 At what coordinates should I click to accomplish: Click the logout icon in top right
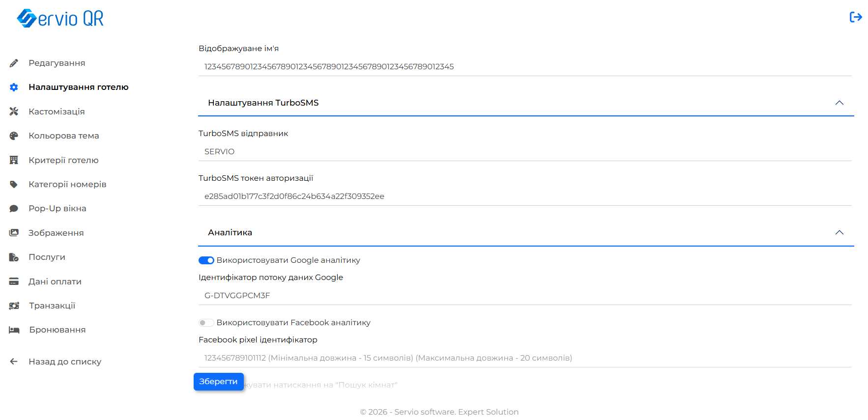pyautogui.click(x=856, y=17)
